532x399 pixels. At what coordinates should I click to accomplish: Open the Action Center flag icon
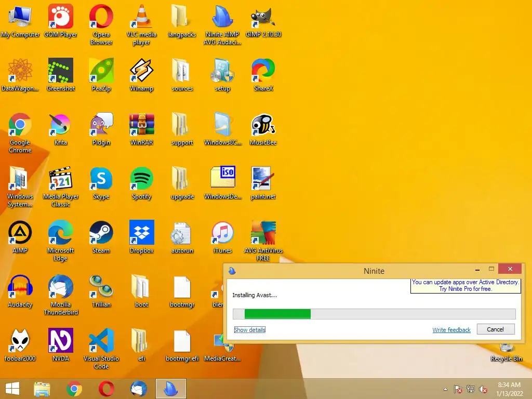pos(458,389)
